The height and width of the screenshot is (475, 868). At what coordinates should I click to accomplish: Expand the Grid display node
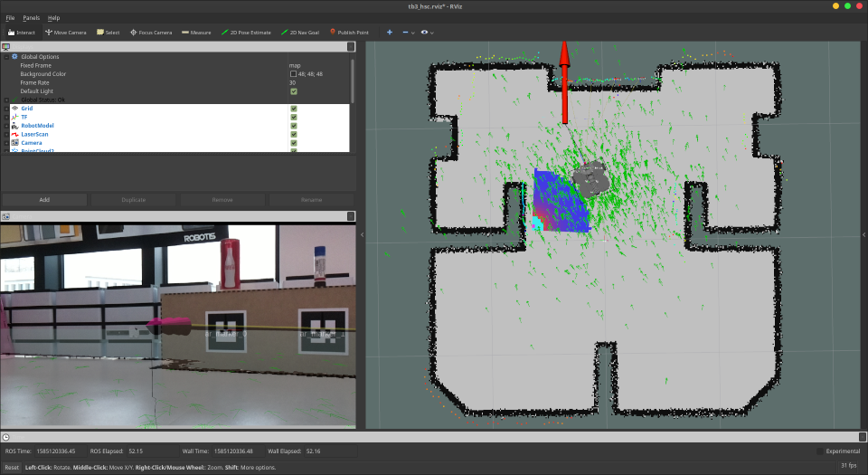[x=6, y=109]
